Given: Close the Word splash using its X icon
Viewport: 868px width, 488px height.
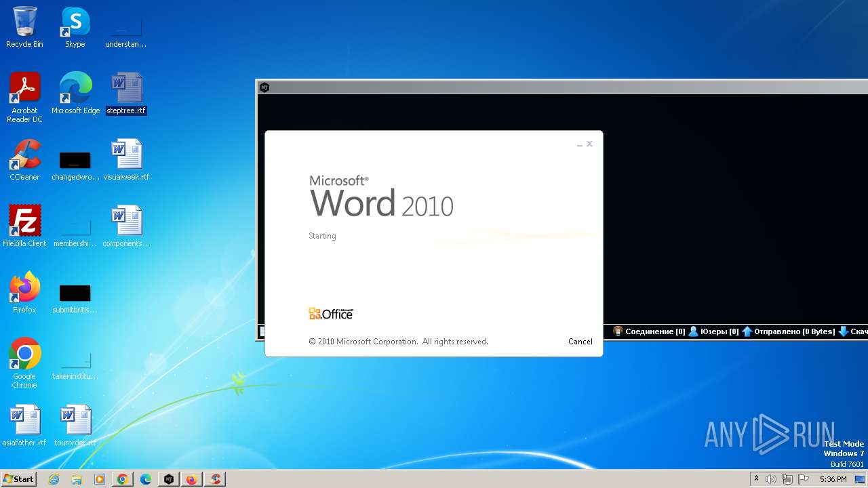Looking at the screenshot, I should point(589,144).
